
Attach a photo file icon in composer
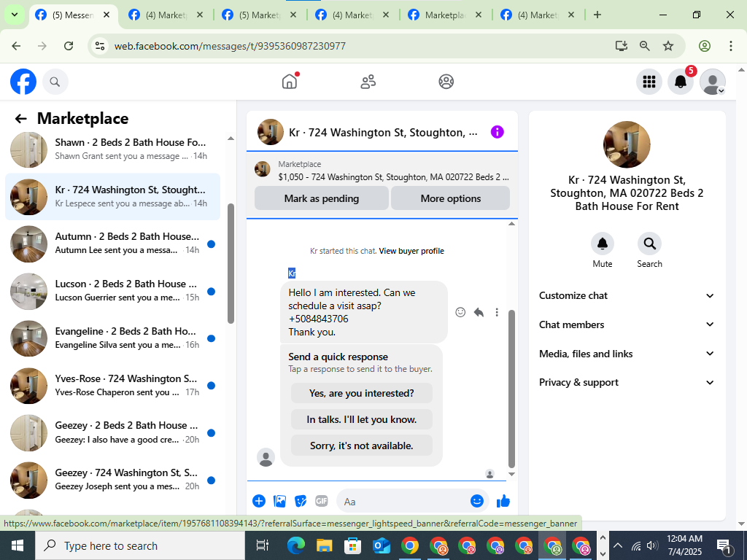tap(279, 501)
